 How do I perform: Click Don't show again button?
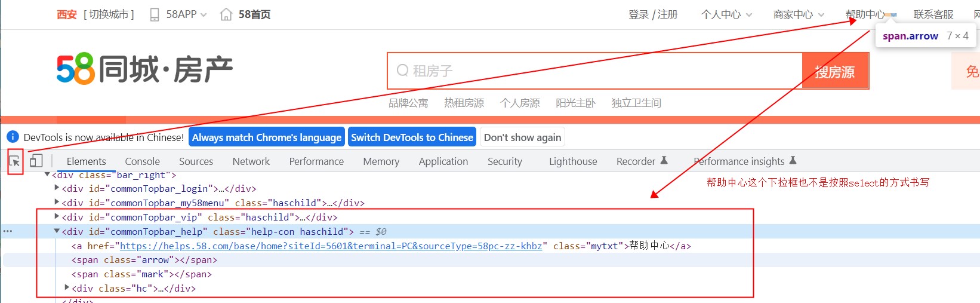click(522, 137)
